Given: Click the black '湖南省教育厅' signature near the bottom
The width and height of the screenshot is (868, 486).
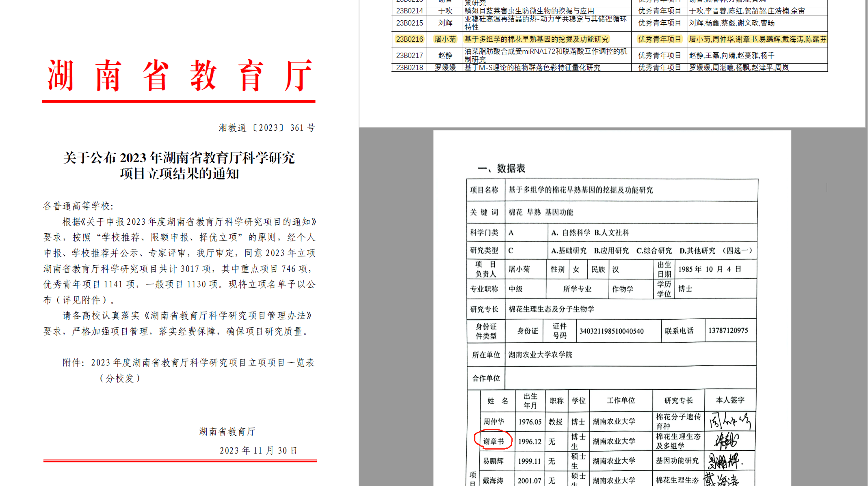Looking at the screenshot, I should [x=227, y=431].
